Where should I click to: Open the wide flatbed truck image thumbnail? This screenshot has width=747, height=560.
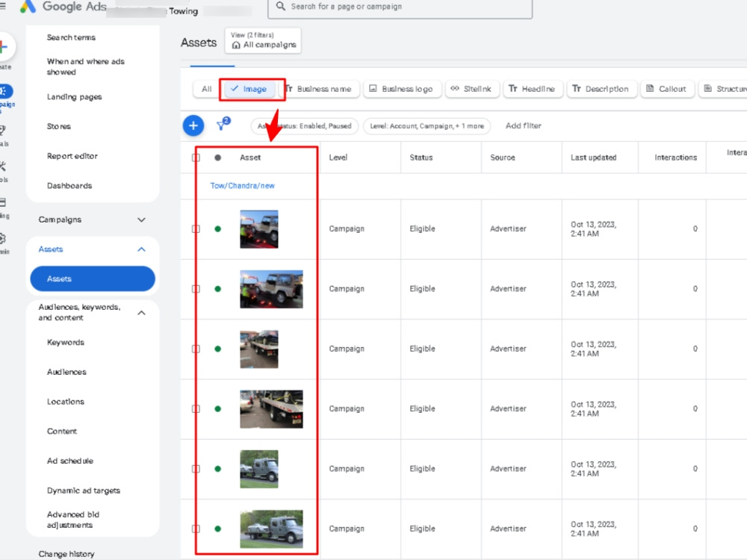[271, 409]
